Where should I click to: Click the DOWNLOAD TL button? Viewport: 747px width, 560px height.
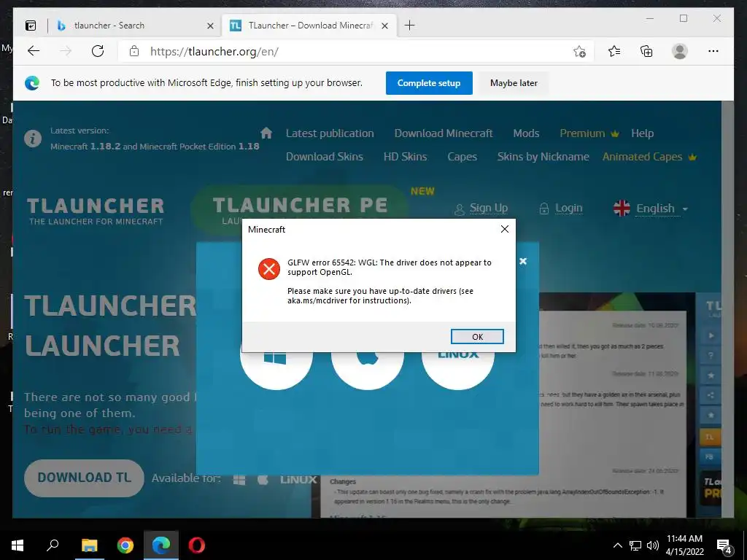click(84, 478)
